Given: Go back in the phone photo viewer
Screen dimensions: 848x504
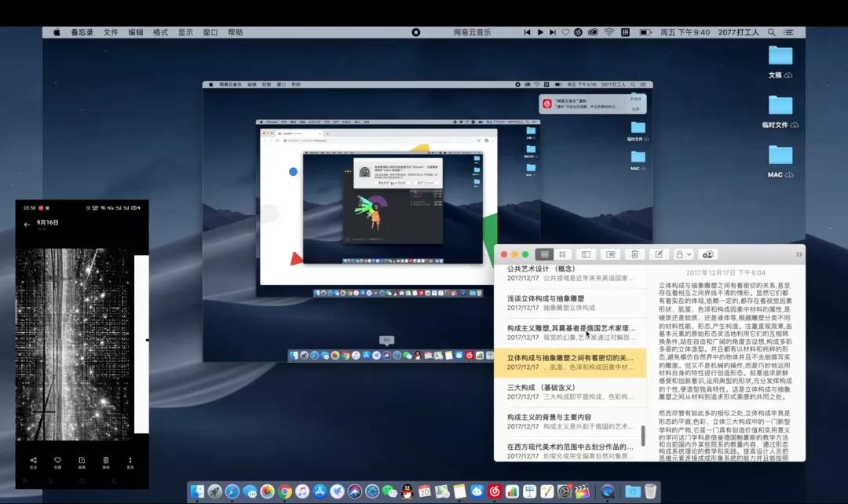Looking at the screenshot, I should coord(27,224).
